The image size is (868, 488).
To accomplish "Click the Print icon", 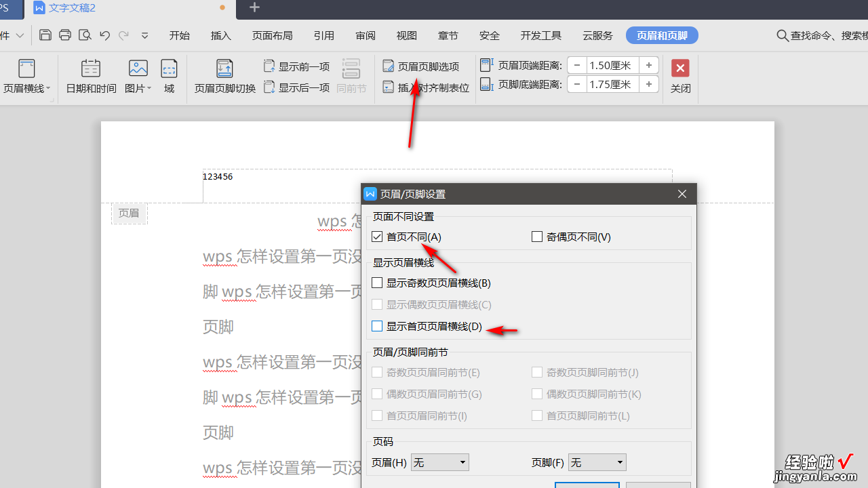I will [x=65, y=35].
